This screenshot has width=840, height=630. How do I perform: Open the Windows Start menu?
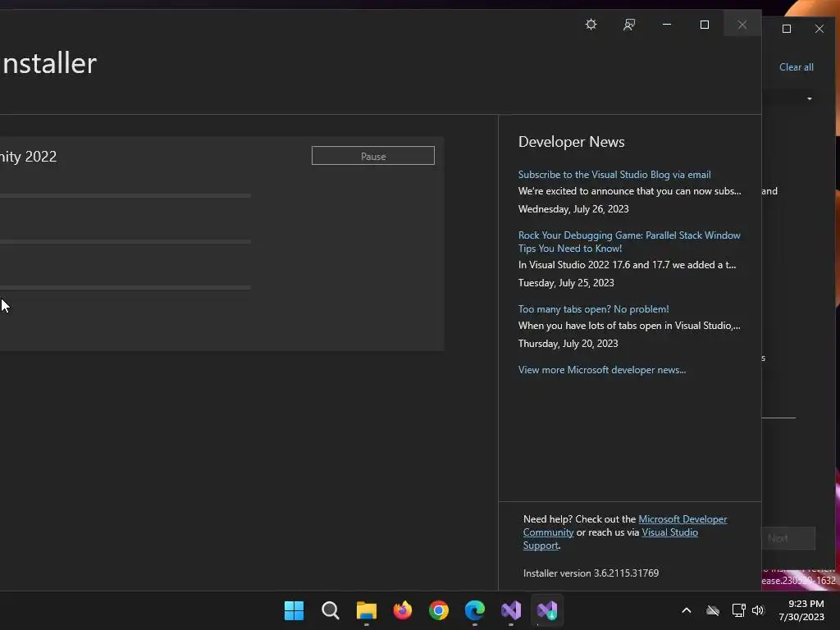pos(294,610)
